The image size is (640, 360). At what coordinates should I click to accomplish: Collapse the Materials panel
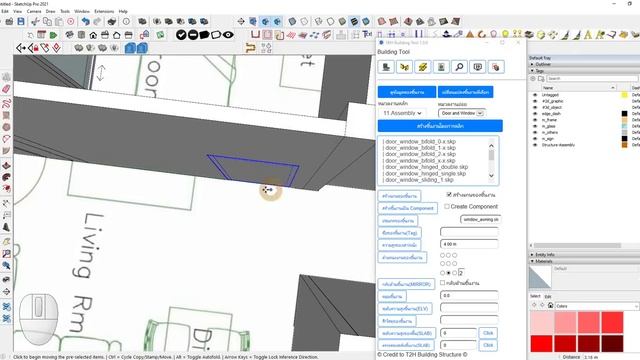[x=532, y=261]
